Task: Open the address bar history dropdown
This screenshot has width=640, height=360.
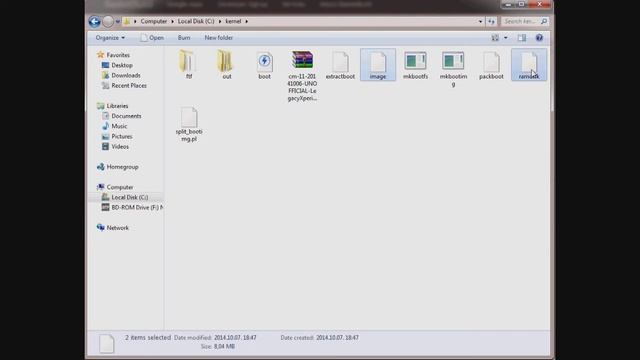Action: (480, 21)
